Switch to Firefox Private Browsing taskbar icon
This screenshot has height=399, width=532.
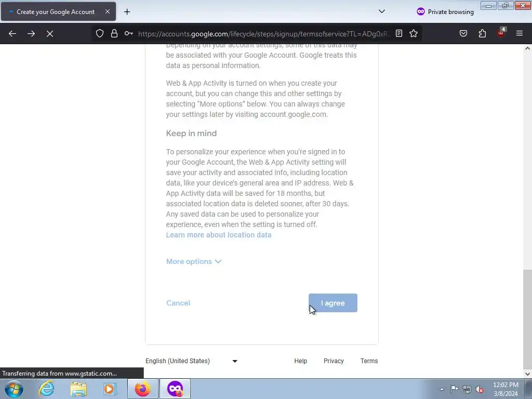175,389
